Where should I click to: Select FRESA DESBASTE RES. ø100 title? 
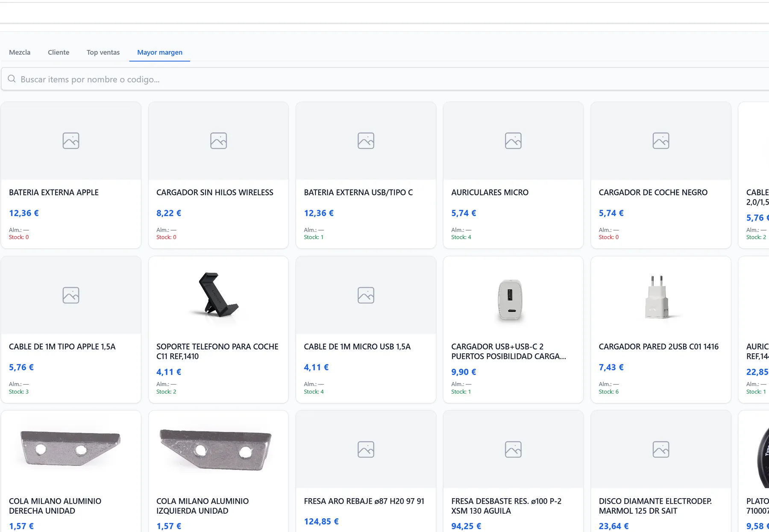507,506
